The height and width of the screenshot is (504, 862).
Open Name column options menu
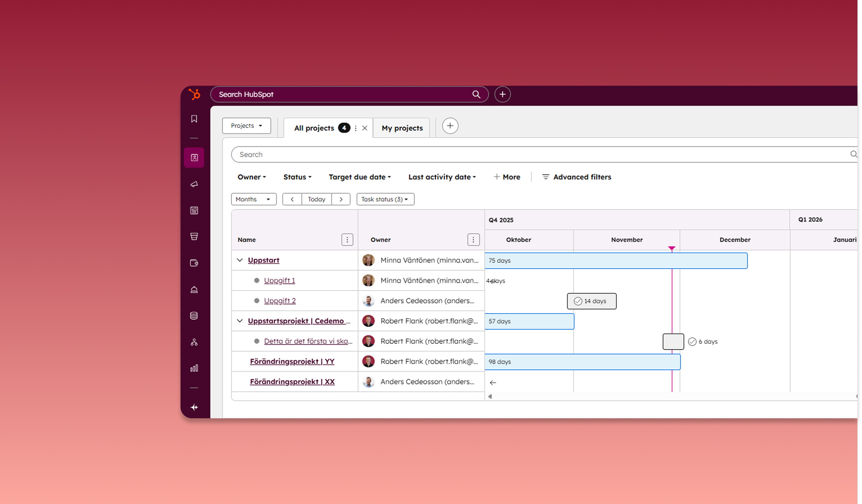[347, 240]
